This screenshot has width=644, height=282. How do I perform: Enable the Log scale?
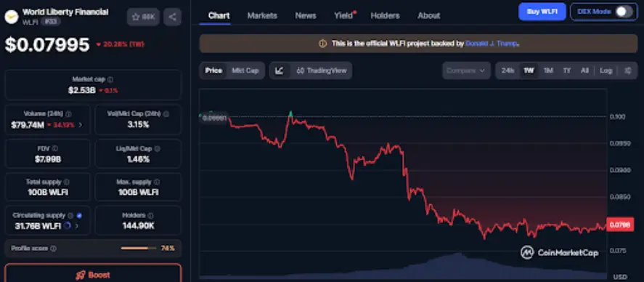(606, 70)
